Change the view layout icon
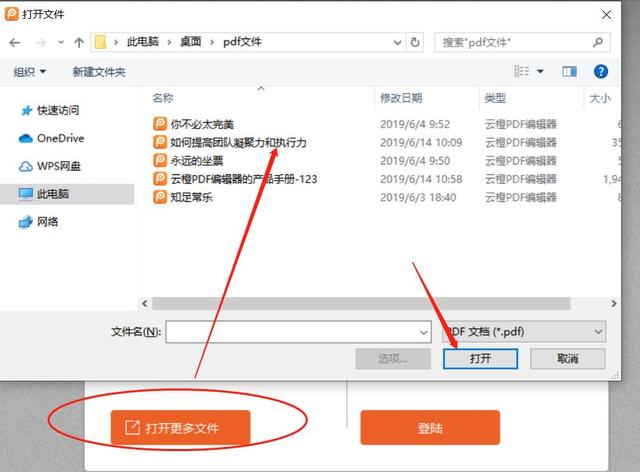The width and height of the screenshot is (640, 472). [522, 71]
